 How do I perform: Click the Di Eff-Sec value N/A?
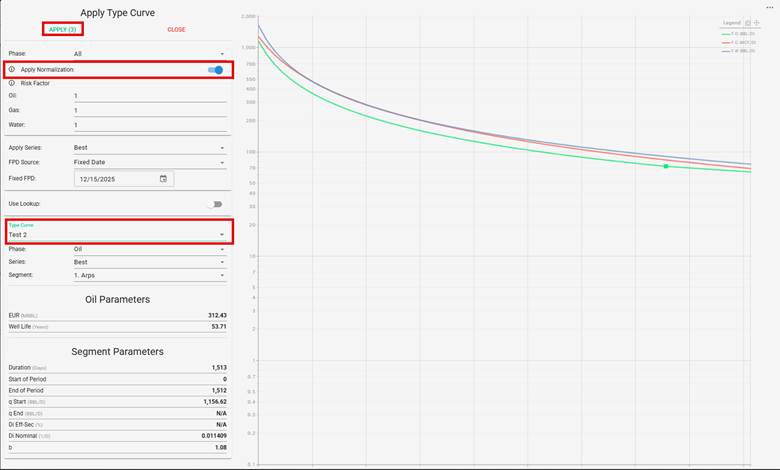[221, 425]
